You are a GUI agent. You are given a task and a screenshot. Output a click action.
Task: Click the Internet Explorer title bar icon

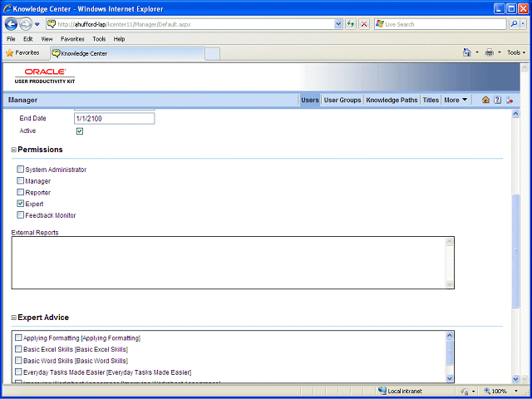point(7,9)
